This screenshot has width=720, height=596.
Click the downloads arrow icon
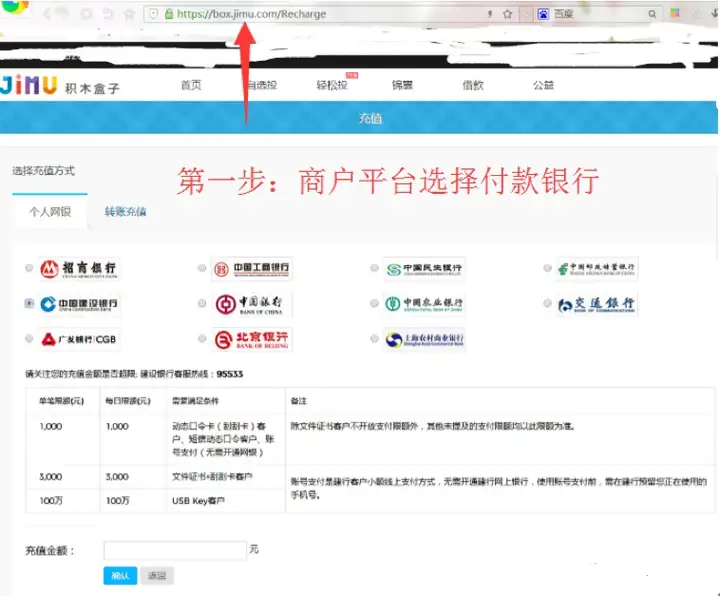714,13
